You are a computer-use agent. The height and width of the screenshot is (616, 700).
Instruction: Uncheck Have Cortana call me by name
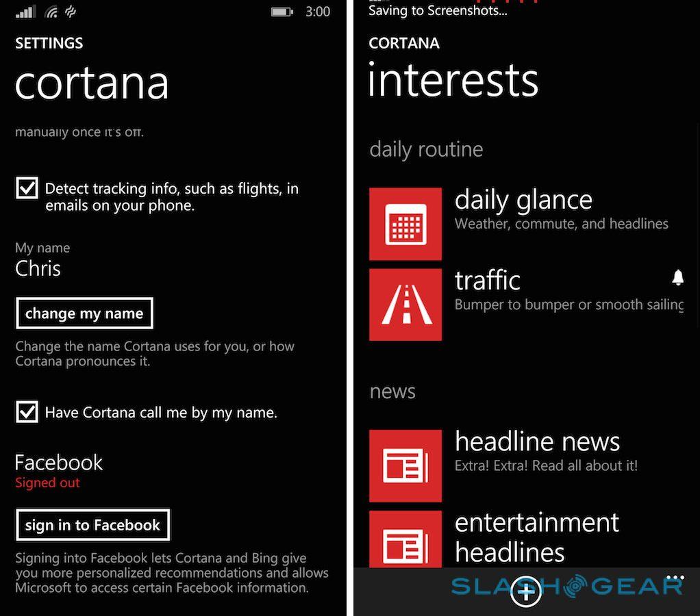[x=27, y=412]
